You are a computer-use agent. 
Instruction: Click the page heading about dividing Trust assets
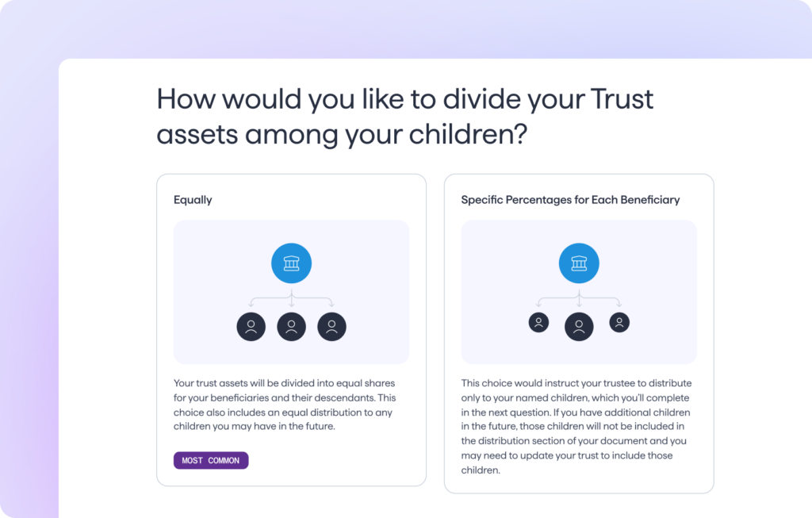point(404,117)
